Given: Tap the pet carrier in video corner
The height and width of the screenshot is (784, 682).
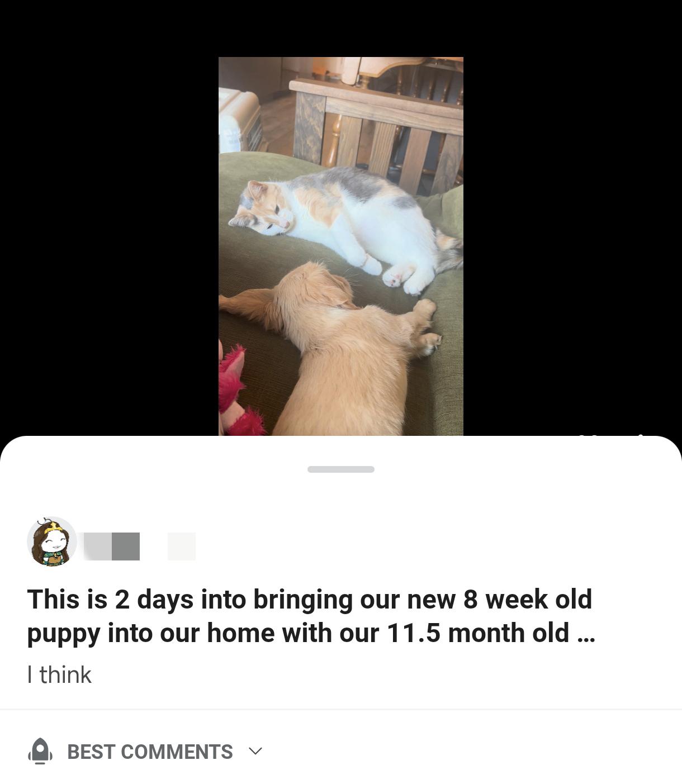Looking at the screenshot, I should click(240, 120).
